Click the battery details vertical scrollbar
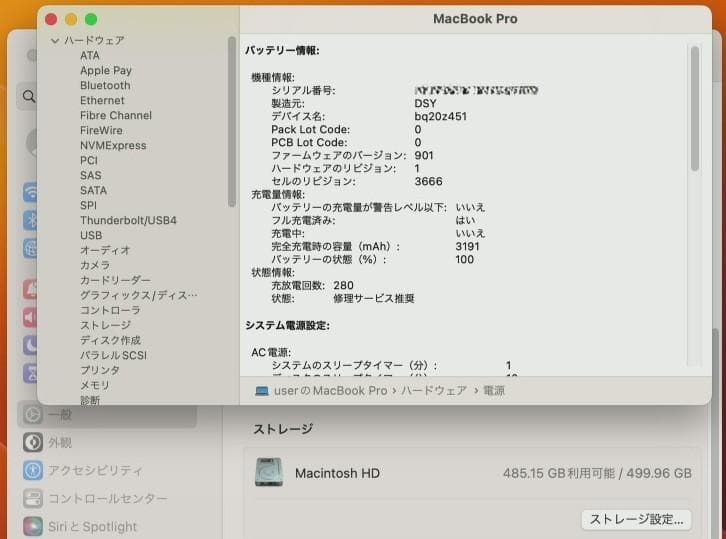The width and height of the screenshot is (726, 539). click(695, 108)
